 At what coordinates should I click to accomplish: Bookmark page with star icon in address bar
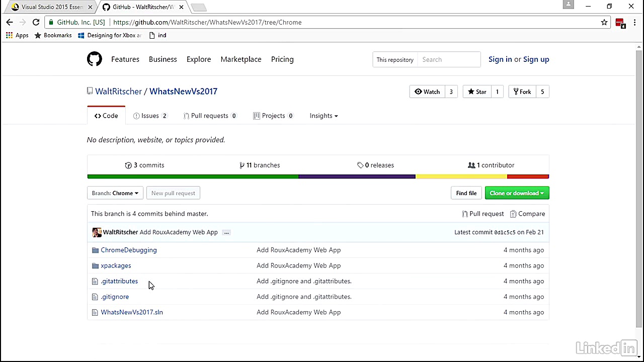tap(604, 22)
